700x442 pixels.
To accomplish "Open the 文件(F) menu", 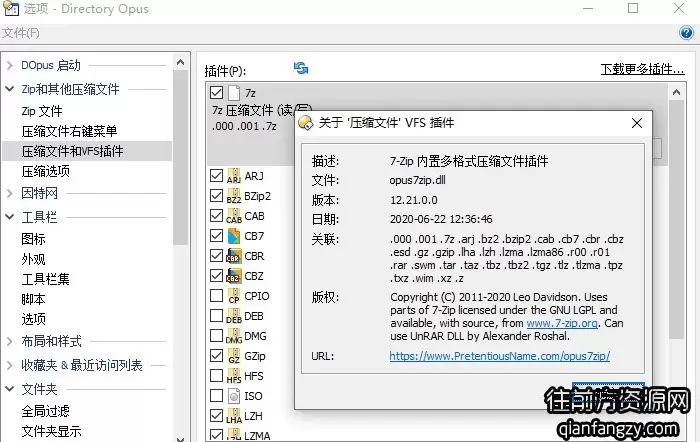I will pos(21,33).
